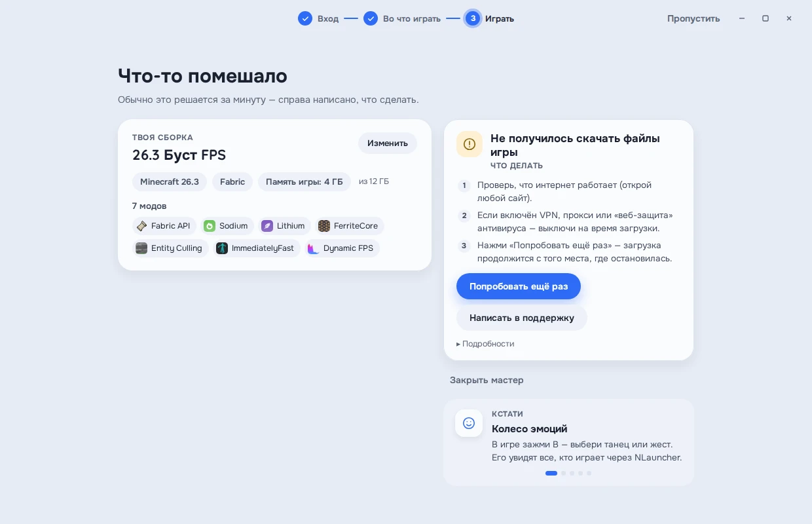Viewport: 812px width, 524px height.
Task: Expand the Подробности details section
Action: point(485,344)
